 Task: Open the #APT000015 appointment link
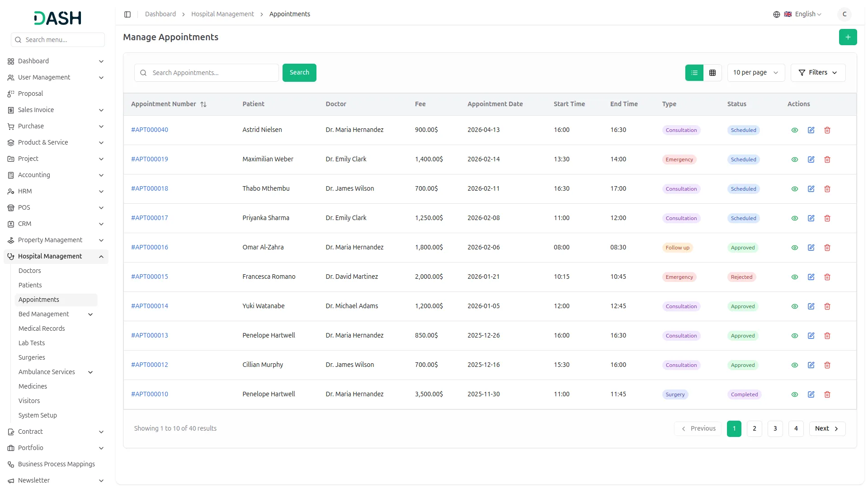(150, 277)
